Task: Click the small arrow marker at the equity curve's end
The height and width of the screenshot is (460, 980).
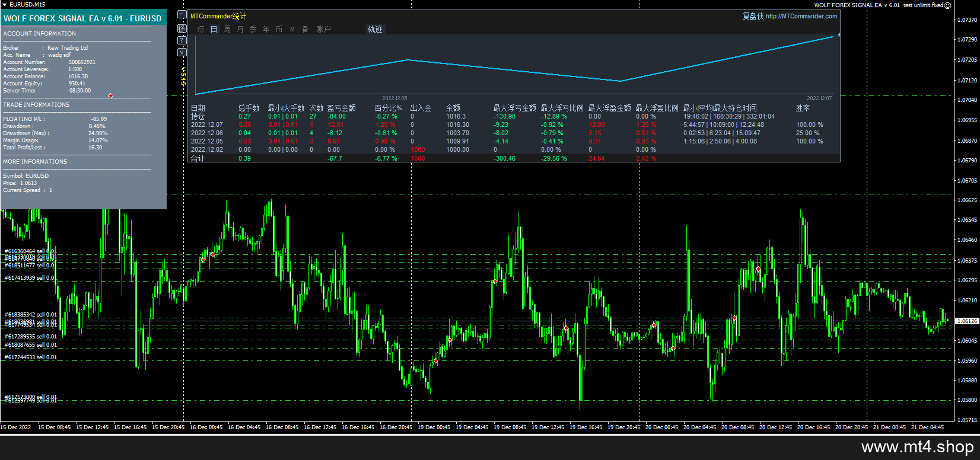Action: [838, 35]
